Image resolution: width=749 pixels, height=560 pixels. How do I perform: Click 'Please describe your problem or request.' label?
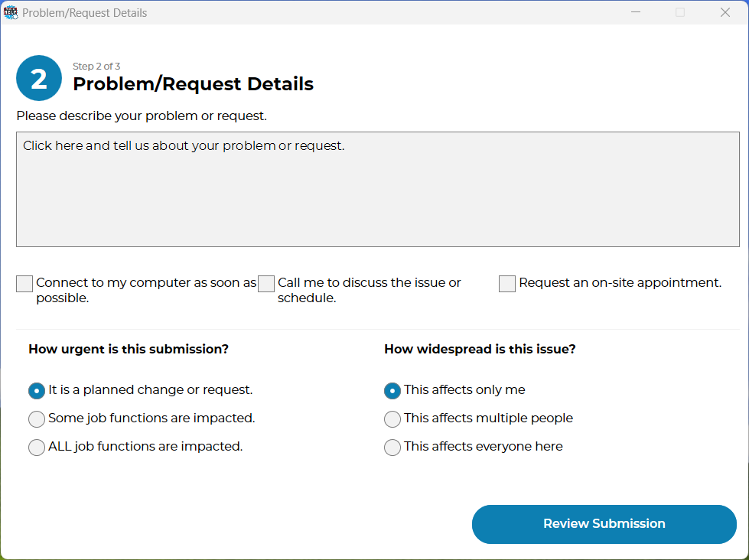[x=142, y=116]
